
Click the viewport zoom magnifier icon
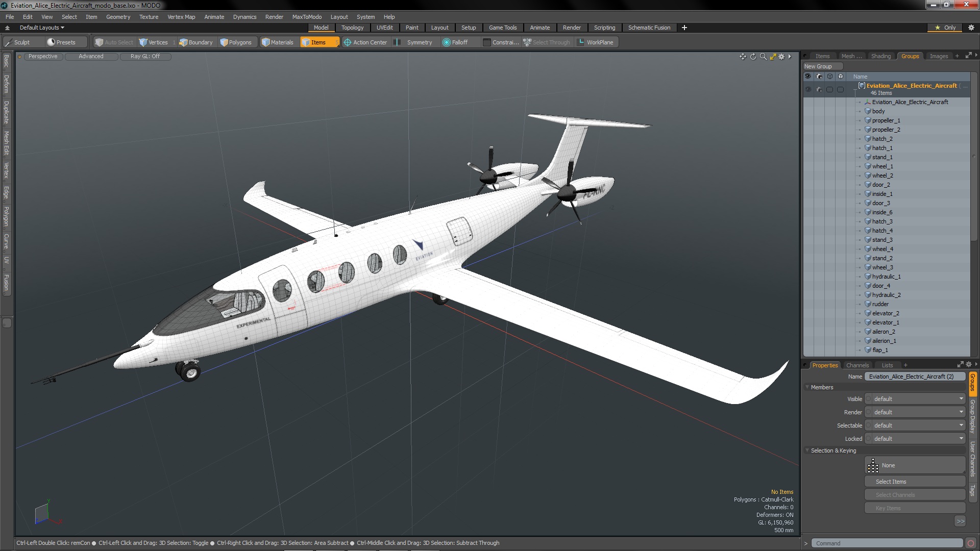click(x=763, y=57)
